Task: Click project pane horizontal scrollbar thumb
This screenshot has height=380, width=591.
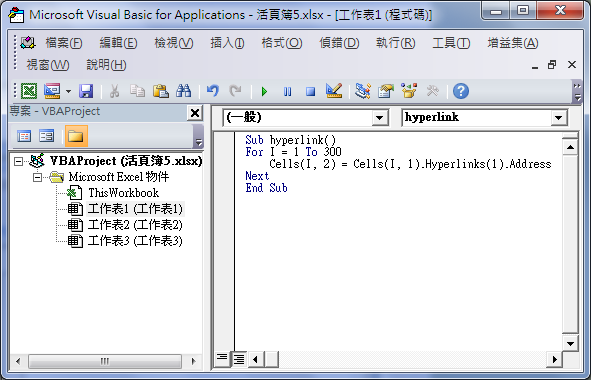Action: click(x=105, y=361)
